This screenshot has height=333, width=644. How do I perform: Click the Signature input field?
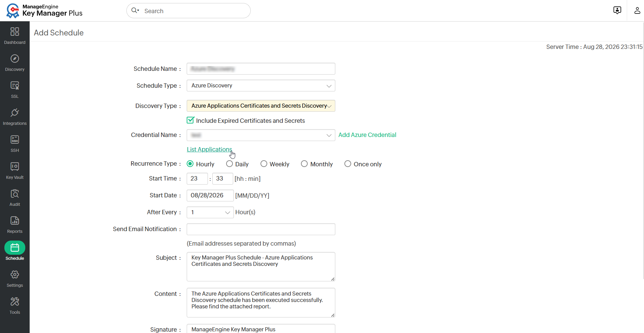click(x=261, y=329)
